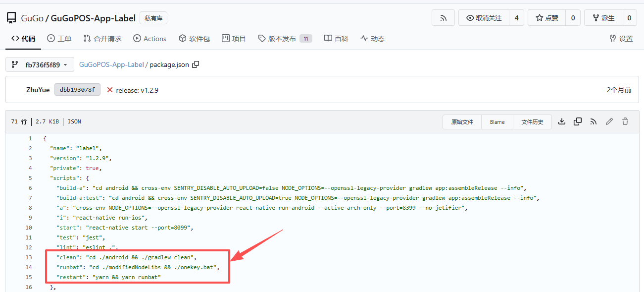Open commit dbb193078f link
This screenshot has height=292, width=644.
point(77,90)
